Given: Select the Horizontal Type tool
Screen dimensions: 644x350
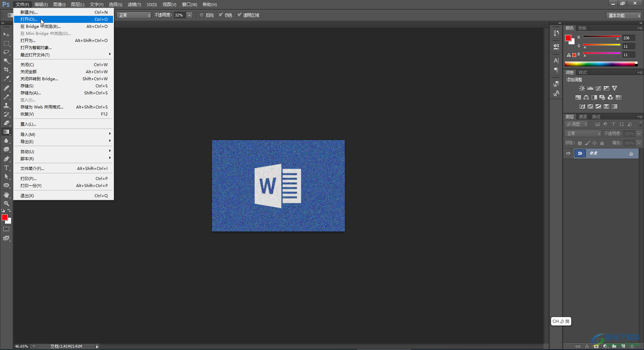Looking at the screenshot, I should coord(6,168).
